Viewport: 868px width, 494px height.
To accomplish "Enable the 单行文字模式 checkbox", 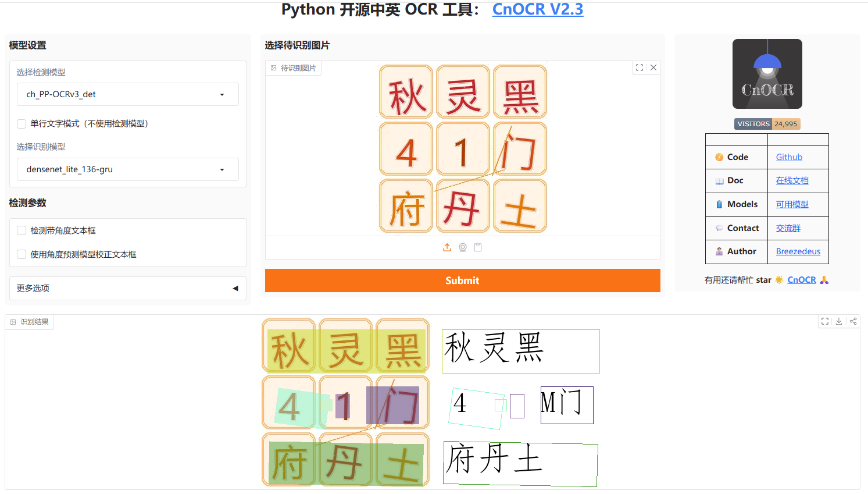I will [x=22, y=123].
